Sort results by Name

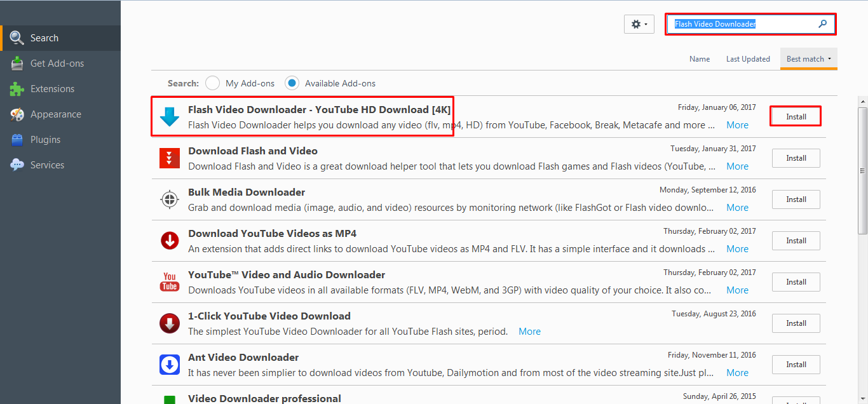(700, 59)
